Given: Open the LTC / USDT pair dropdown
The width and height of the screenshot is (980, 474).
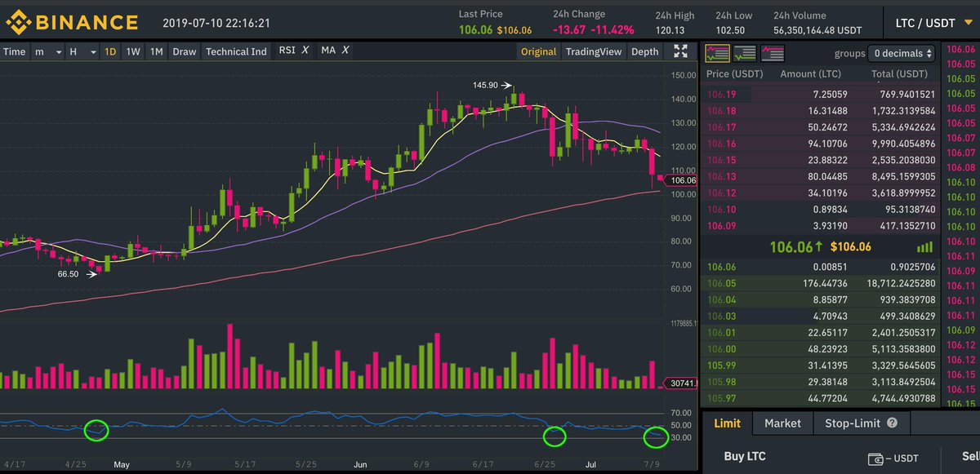Looking at the screenshot, I should [934, 23].
